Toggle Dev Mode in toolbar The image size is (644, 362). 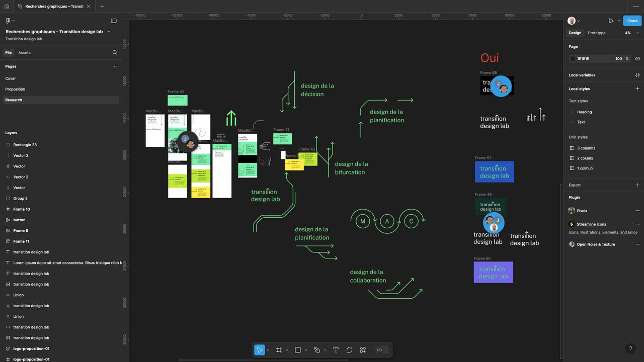[379, 350]
